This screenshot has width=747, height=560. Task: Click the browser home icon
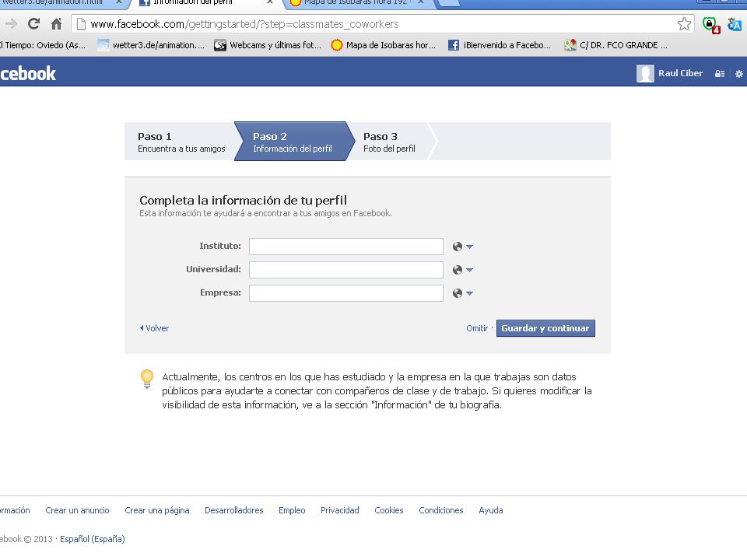point(56,24)
